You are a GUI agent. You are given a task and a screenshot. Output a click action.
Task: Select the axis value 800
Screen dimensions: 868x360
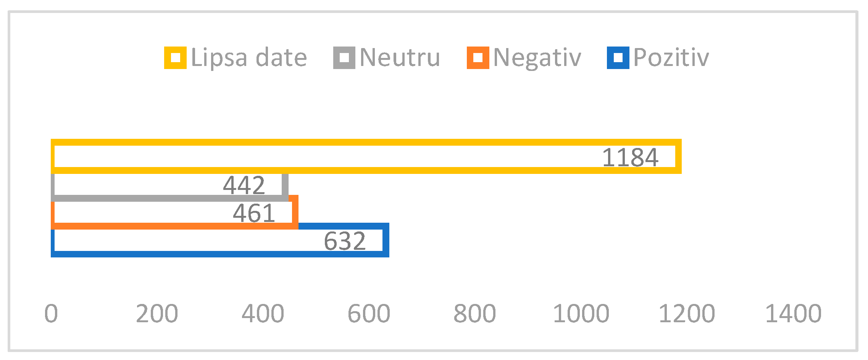coord(474,314)
